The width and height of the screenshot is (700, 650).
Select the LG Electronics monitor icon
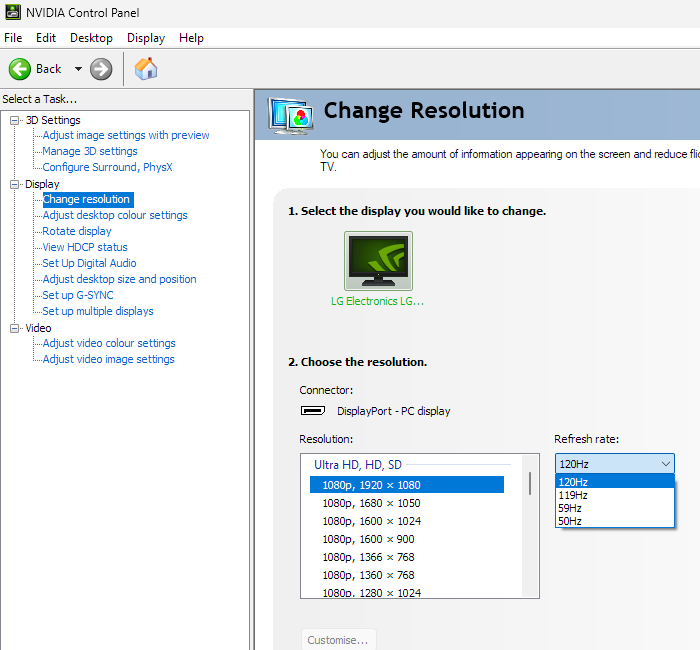(378, 261)
